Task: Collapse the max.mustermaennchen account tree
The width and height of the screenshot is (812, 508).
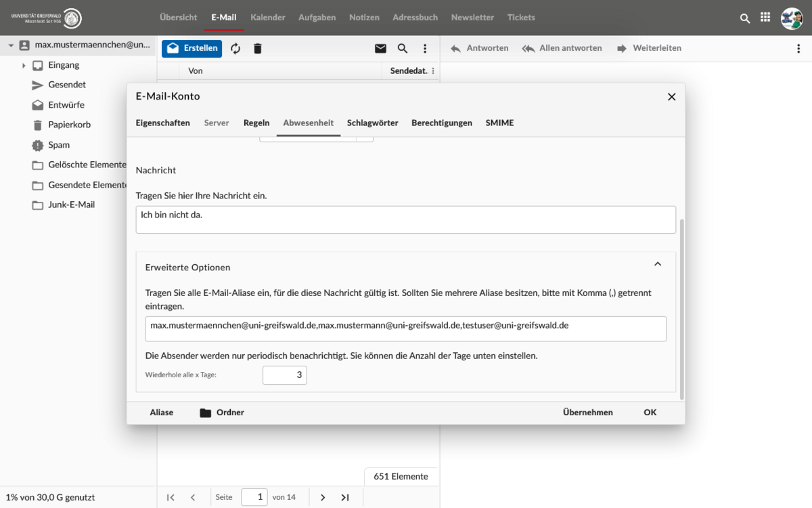Action: pyautogui.click(x=11, y=45)
